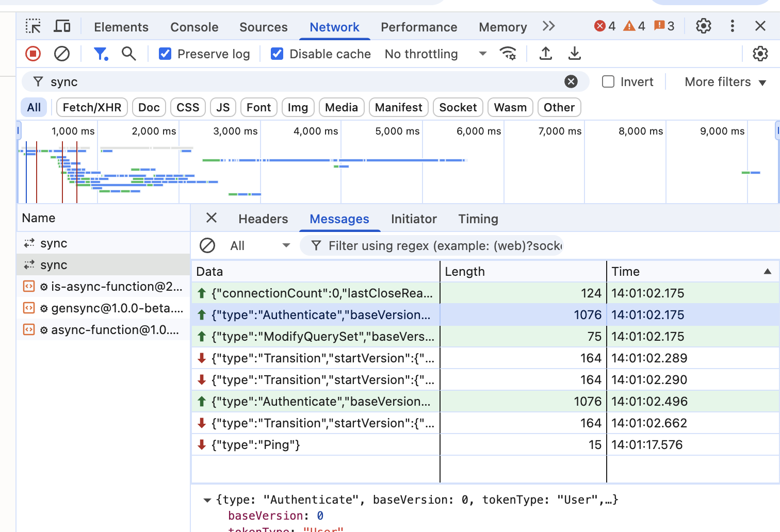The image size is (780, 532).
Task: Open network search magnifier
Action: (128, 54)
